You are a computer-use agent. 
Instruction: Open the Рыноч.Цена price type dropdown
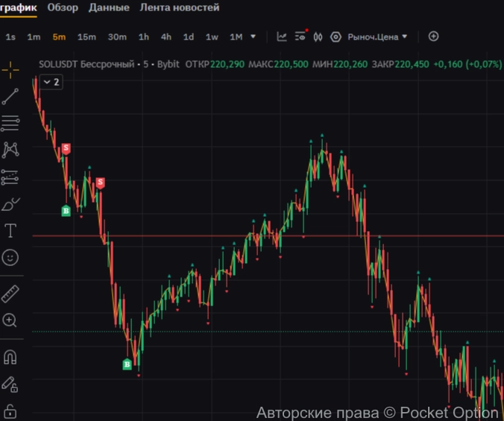tap(371, 37)
